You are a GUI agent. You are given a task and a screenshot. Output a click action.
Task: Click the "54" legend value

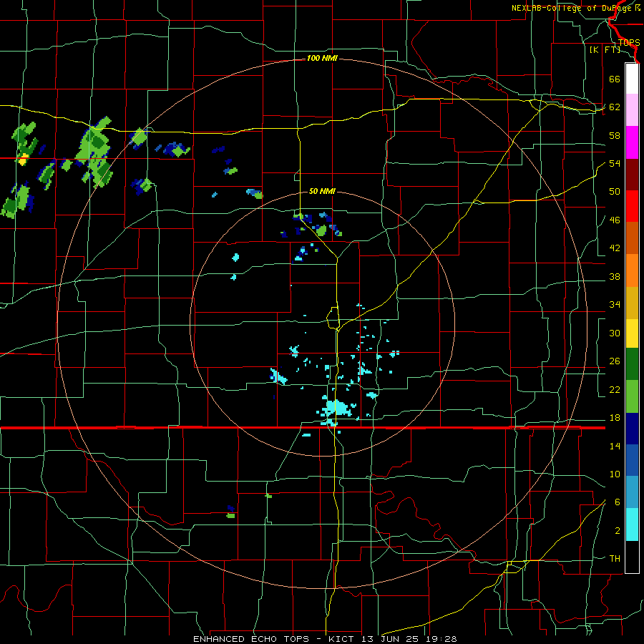click(x=615, y=163)
